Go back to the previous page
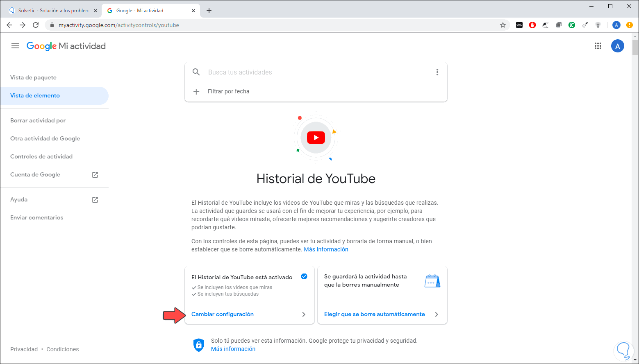The height and width of the screenshot is (364, 639). pyautogui.click(x=9, y=25)
